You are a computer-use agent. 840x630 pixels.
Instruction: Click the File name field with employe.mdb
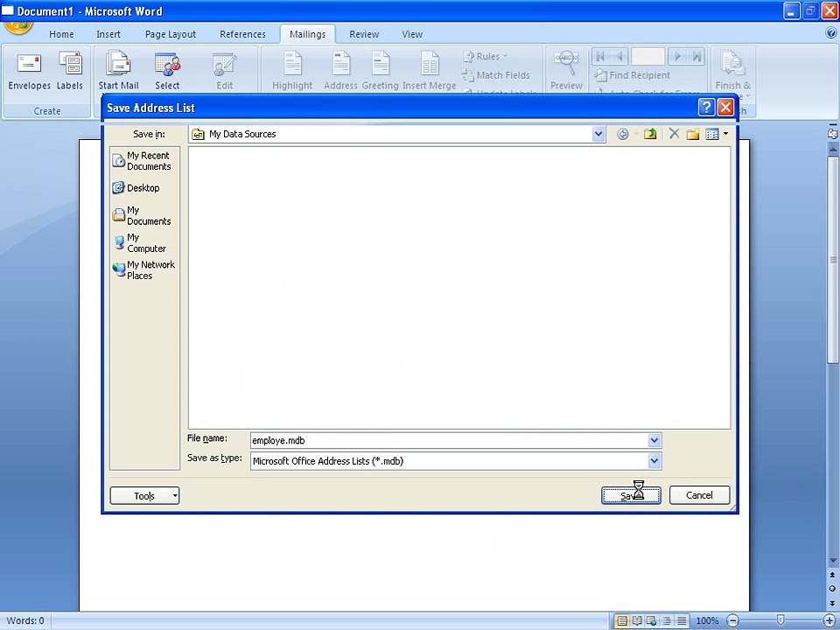449,440
